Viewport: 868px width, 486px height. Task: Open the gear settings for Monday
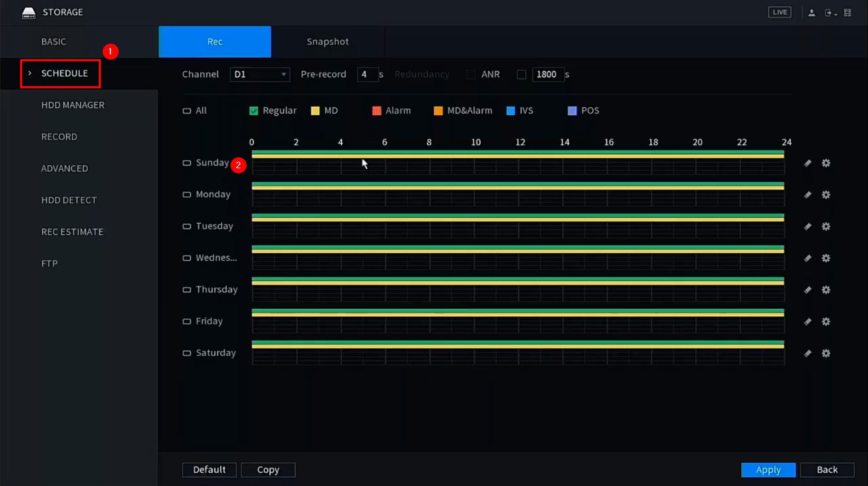tap(826, 195)
